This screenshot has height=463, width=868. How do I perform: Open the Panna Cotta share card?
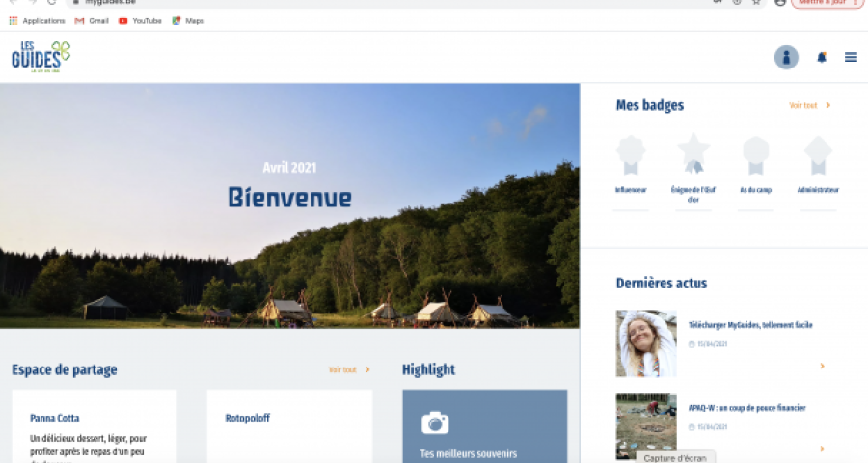tap(95, 426)
